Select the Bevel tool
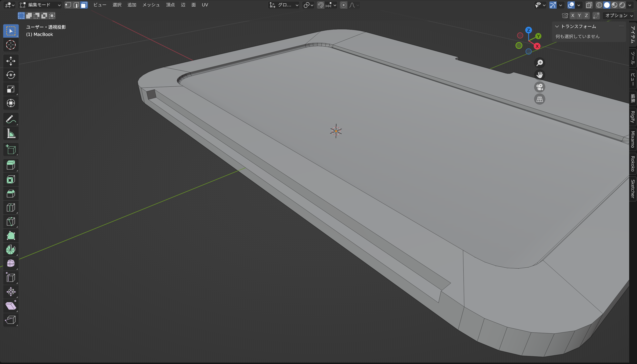The image size is (637, 364). click(x=11, y=193)
